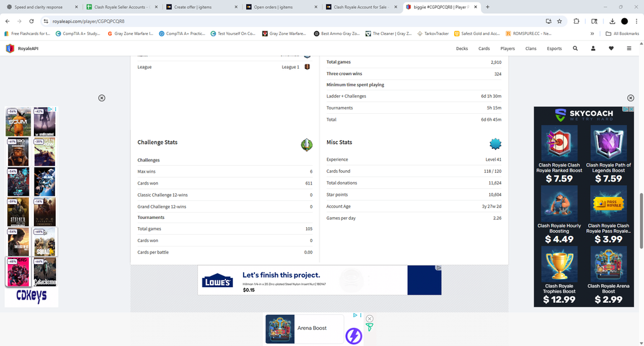This screenshot has height=346, width=644.
Task: Click the SCUM game thumbnail in CDKeys ad
Action: pos(18,121)
